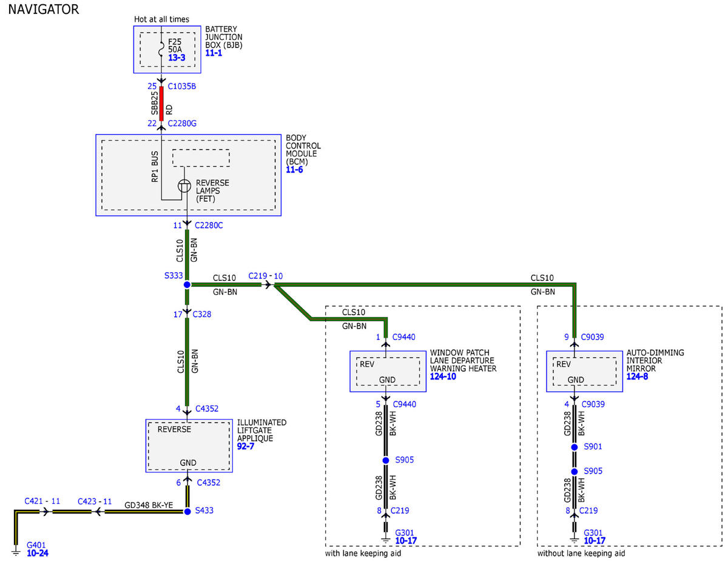The width and height of the screenshot is (728, 562).
Task: Select C219 link in with lane keeping aid box
Action: pos(401,510)
